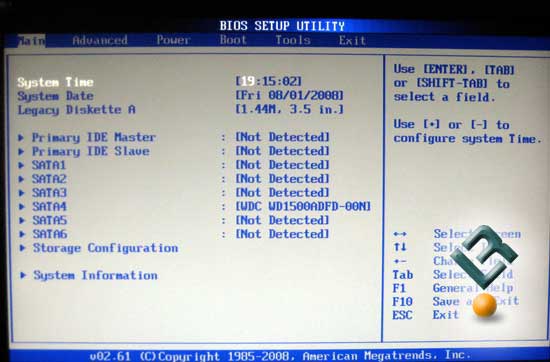The height and width of the screenshot is (362, 550).
Task: Select the WDC WD1500ADFD drive entry
Action: pyautogui.click(x=303, y=206)
